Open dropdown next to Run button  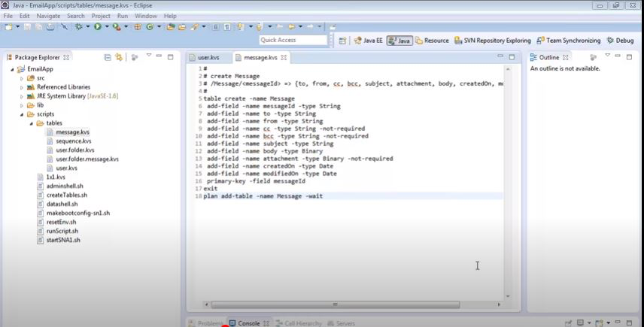coord(107,26)
